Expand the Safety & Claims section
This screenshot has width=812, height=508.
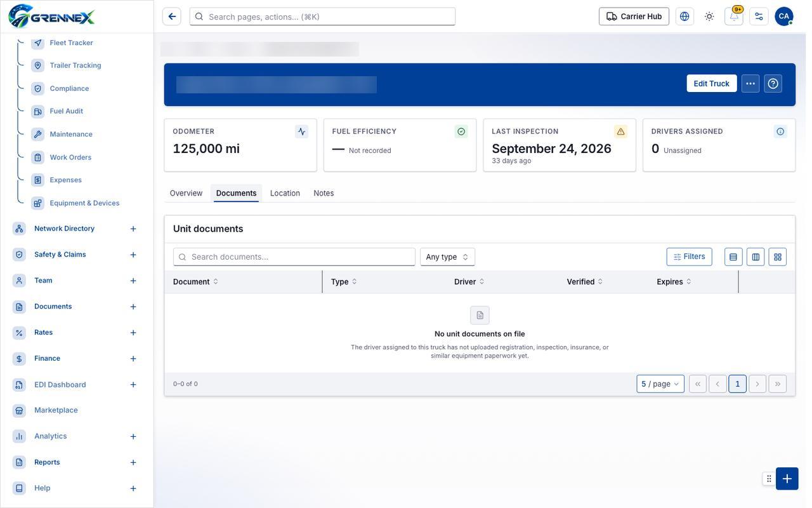pyautogui.click(x=133, y=255)
